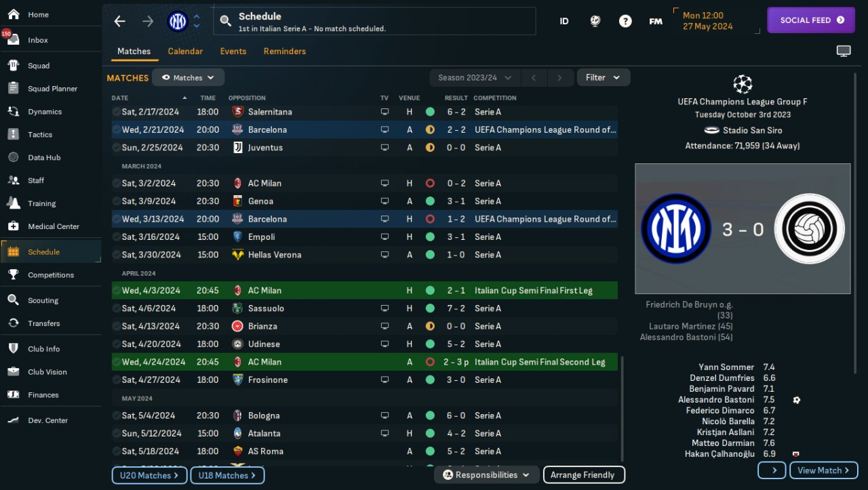Screen dimensions: 868x490
Task: Toggle the checkmark beside the Salernitana match
Action: (x=116, y=112)
